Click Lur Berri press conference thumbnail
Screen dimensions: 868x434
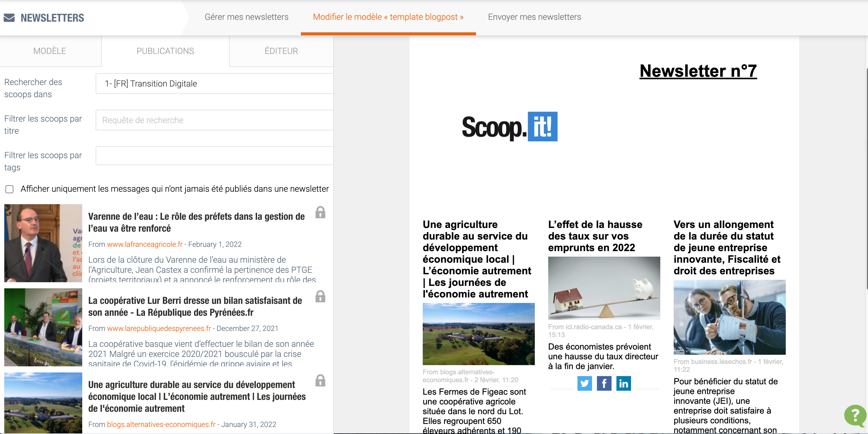(43, 327)
